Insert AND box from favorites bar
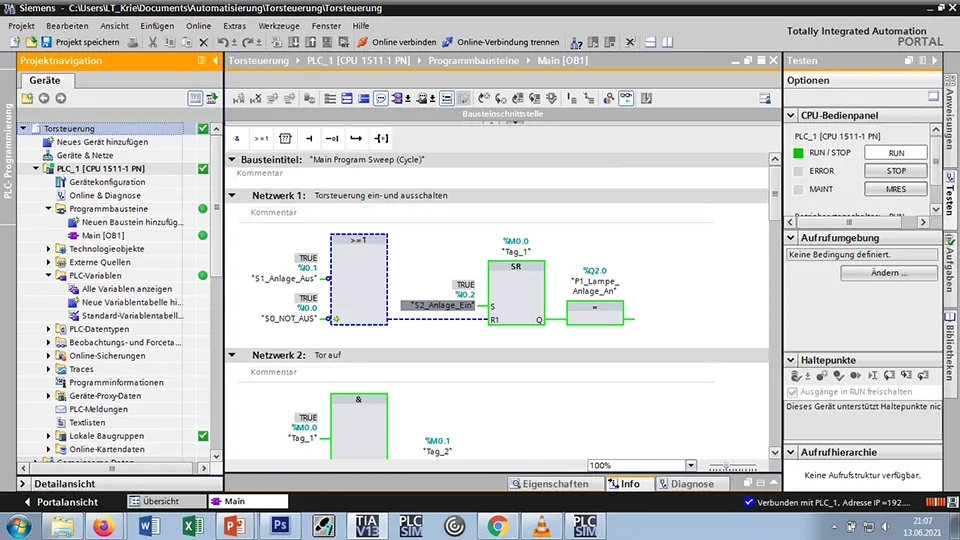This screenshot has height=540, width=960. point(238,138)
